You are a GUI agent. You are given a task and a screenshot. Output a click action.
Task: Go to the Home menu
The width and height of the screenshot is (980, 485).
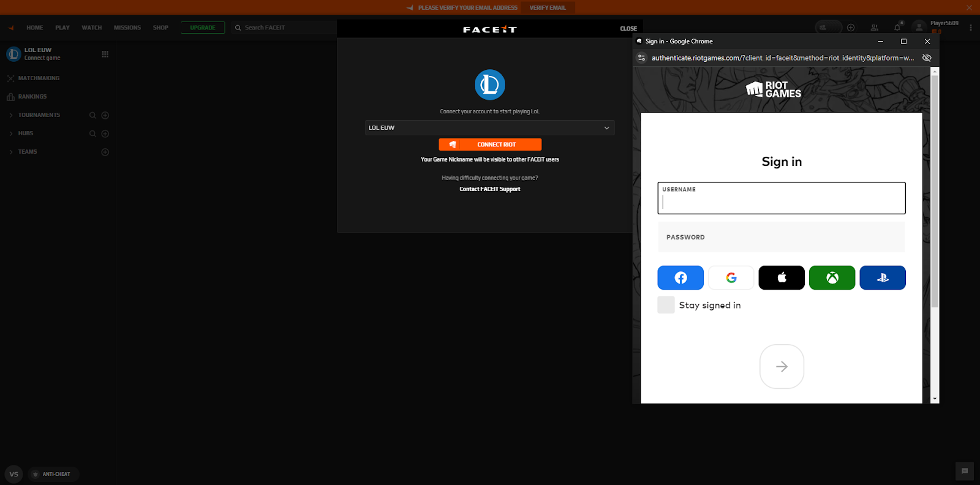click(x=35, y=28)
